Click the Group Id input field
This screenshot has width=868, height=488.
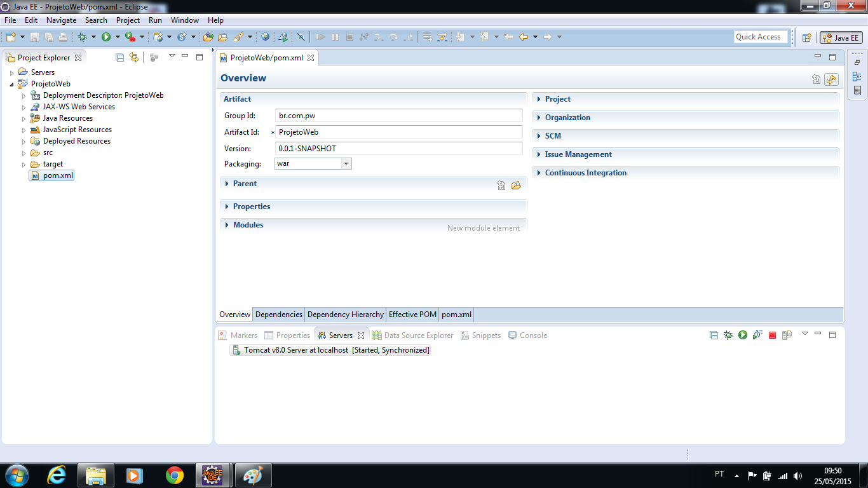(x=399, y=116)
